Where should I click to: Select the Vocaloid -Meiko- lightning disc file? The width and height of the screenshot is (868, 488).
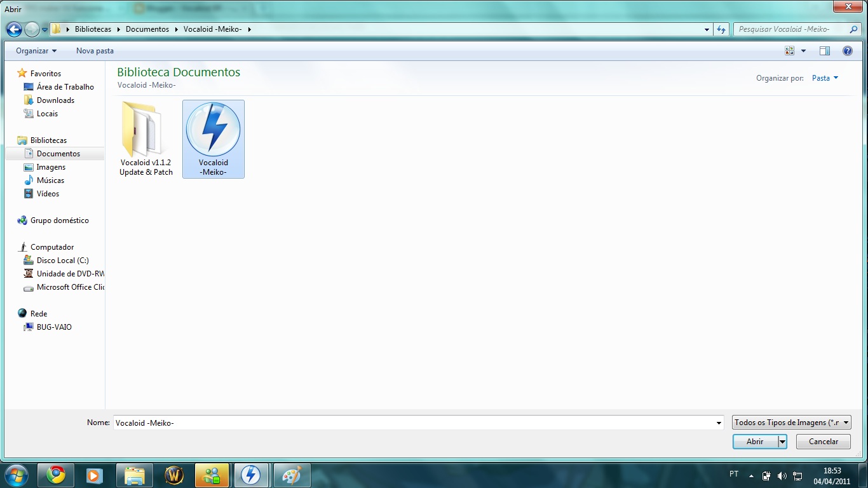pos(214,139)
